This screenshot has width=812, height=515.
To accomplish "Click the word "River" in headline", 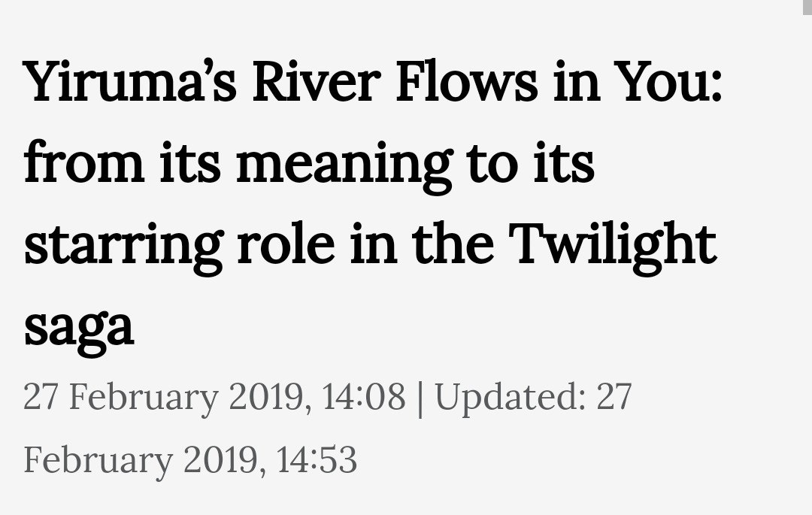I will coord(317,82).
